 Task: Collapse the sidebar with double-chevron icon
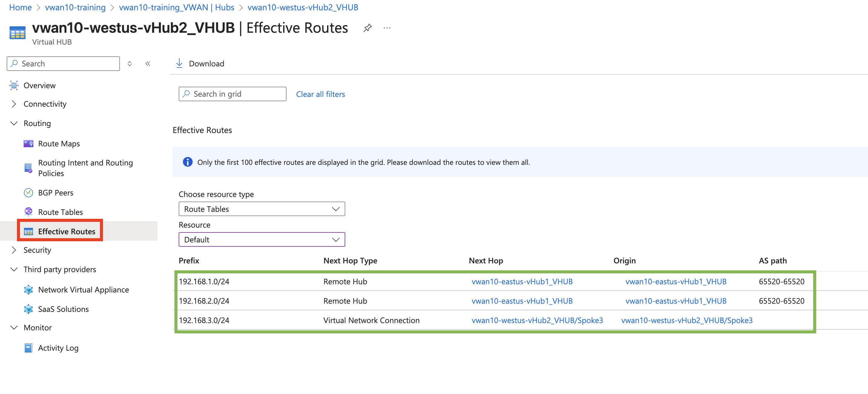tap(147, 63)
